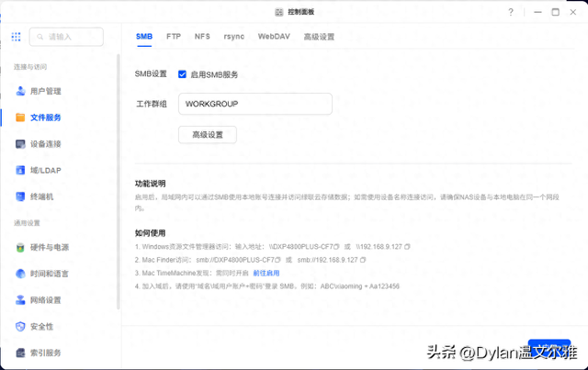Click the 前往启用 link
This screenshot has width=588, height=370.
click(x=266, y=273)
